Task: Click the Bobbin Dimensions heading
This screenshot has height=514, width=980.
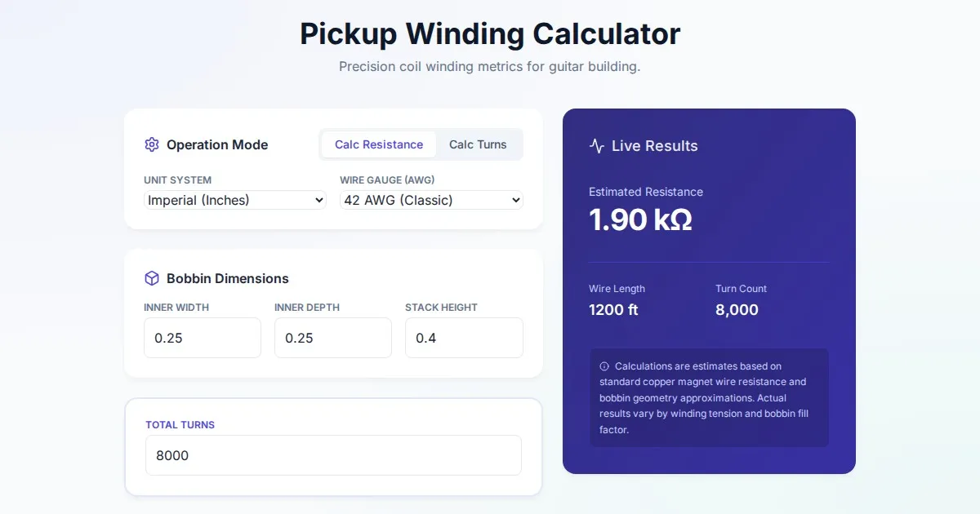Action: (227, 278)
